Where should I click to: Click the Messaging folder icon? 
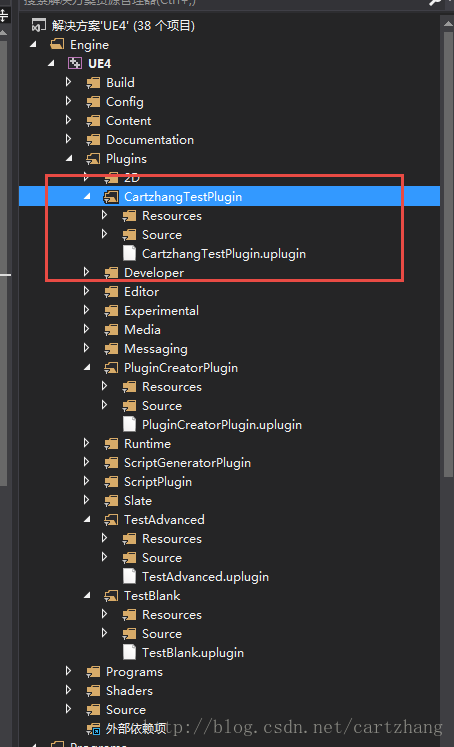click(111, 349)
